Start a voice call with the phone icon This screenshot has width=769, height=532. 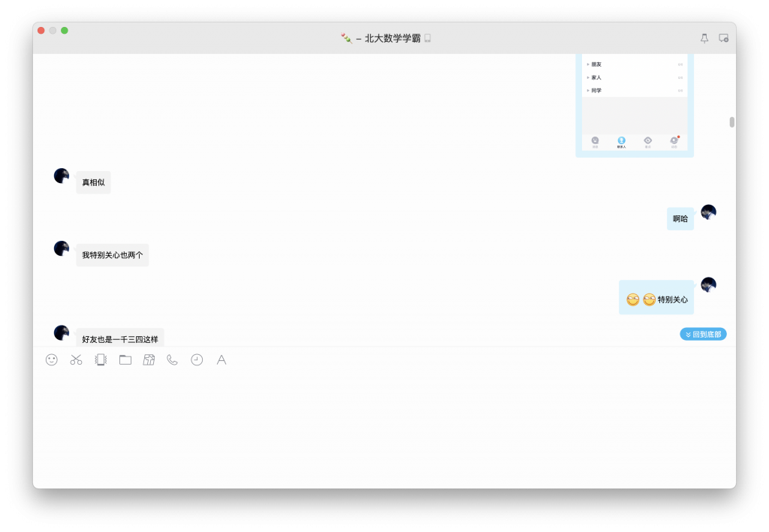173,360
